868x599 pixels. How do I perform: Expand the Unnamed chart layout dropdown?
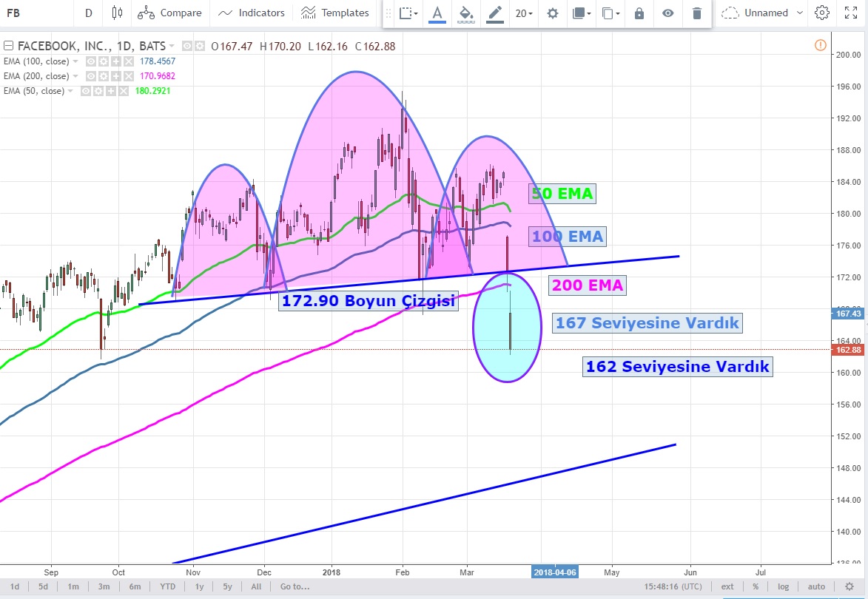point(764,13)
